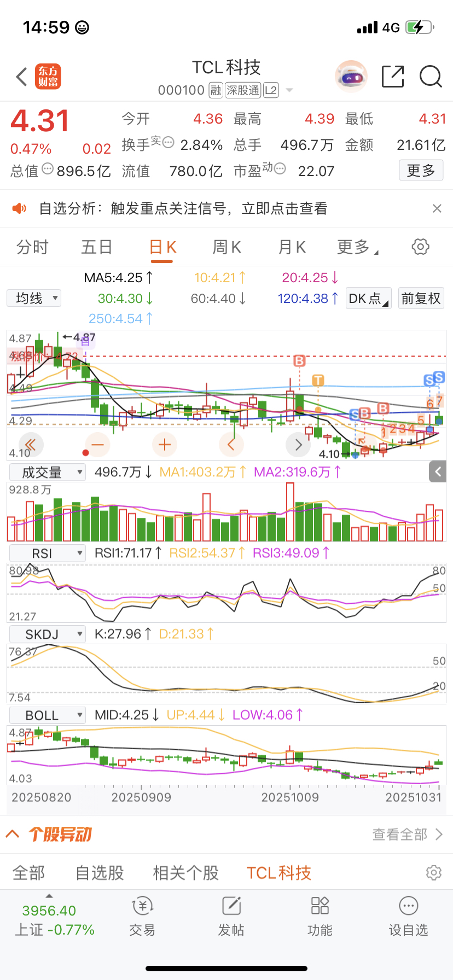Image resolution: width=453 pixels, height=980 pixels.
Task: Tap the blue S markers at chart right
Action: pos(434,378)
